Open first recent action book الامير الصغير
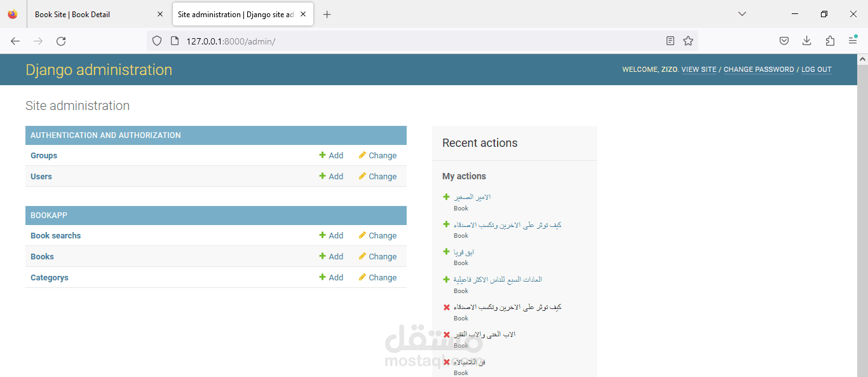This screenshot has height=377, width=868. tap(472, 197)
